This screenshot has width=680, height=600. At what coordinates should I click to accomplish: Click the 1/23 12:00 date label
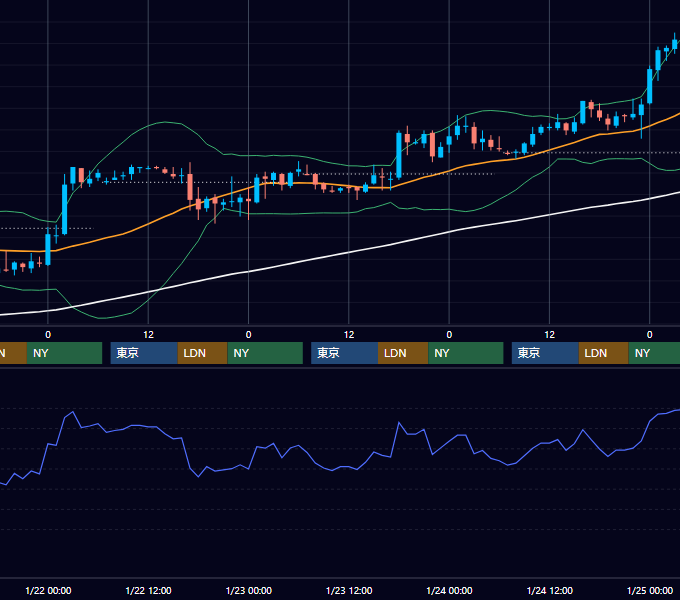tap(349, 590)
